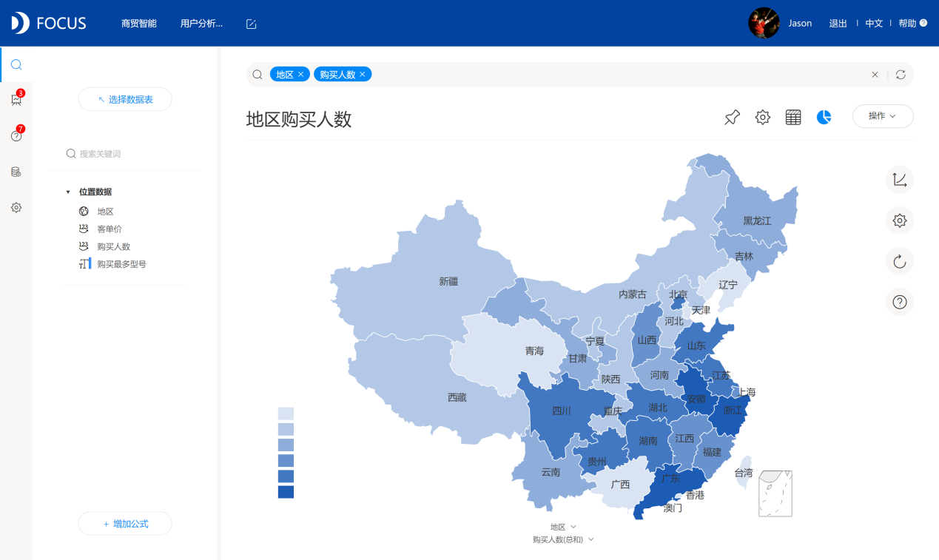Click 浙江 province on the map
Viewport: 939px width, 560px height.
pos(733,411)
